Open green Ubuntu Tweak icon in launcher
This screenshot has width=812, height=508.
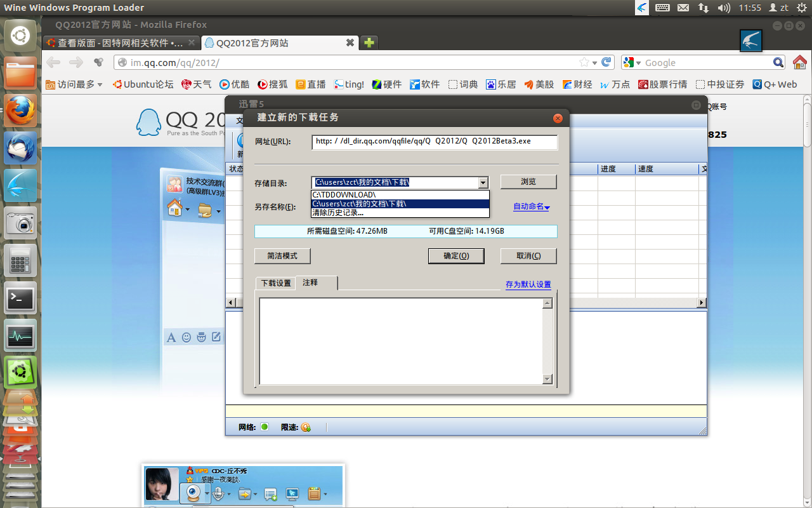20,373
